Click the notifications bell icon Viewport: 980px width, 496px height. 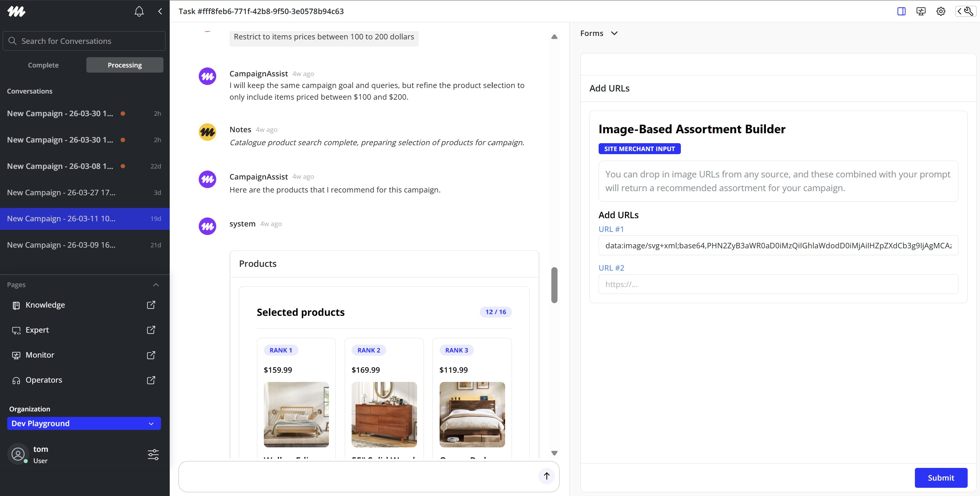[x=139, y=11]
